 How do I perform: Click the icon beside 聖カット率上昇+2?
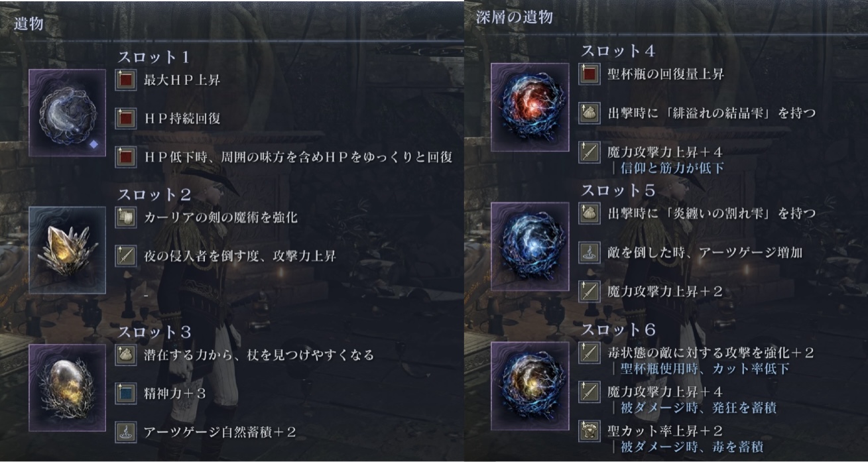[x=589, y=431]
